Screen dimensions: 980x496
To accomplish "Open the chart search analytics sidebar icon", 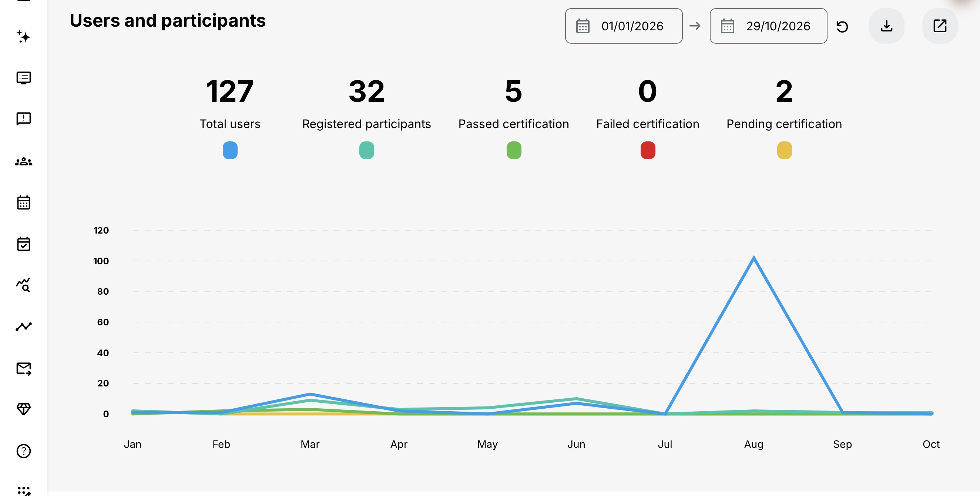I will coord(24,285).
